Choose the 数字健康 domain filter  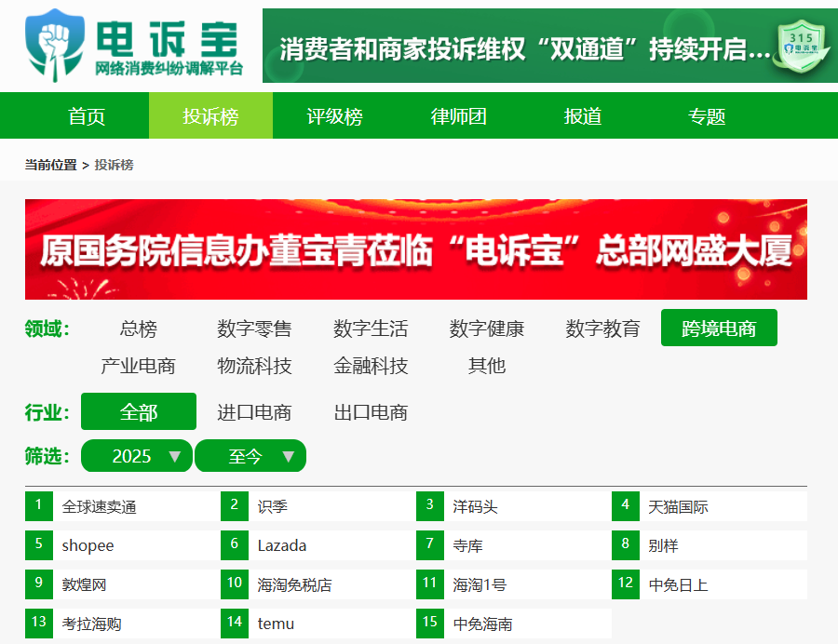coord(486,329)
